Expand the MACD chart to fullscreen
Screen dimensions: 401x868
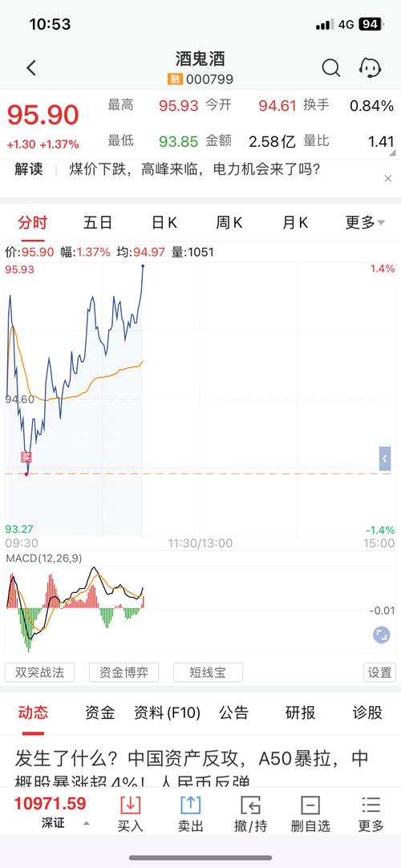pos(381,635)
